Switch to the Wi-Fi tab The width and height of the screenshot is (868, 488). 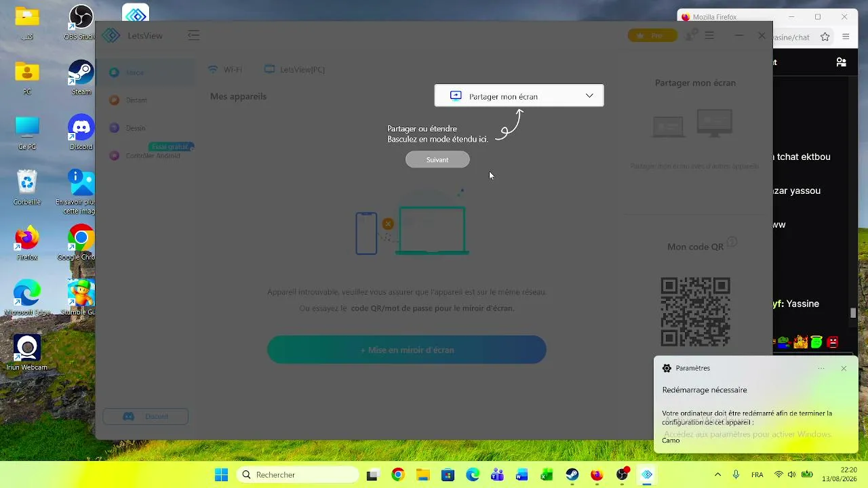click(x=225, y=70)
